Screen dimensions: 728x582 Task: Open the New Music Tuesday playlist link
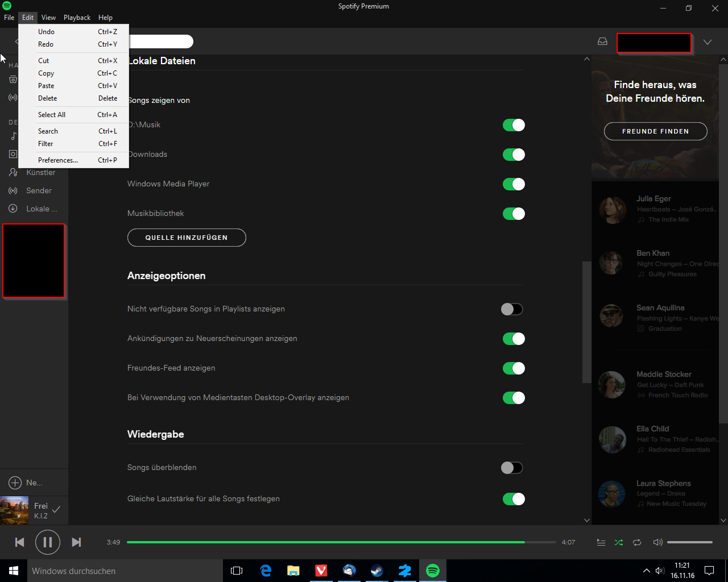click(676, 504)
